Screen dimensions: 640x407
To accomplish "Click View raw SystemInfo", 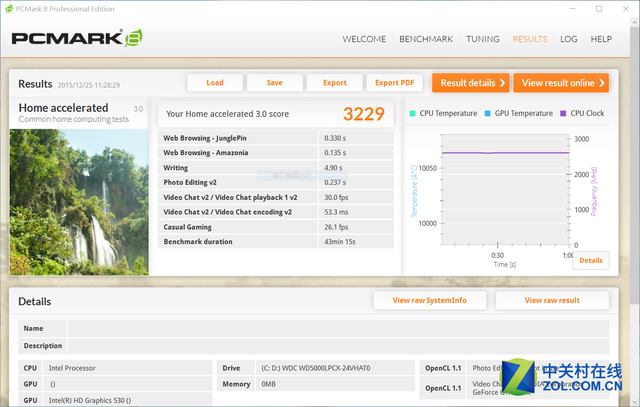I will (429, 300).
